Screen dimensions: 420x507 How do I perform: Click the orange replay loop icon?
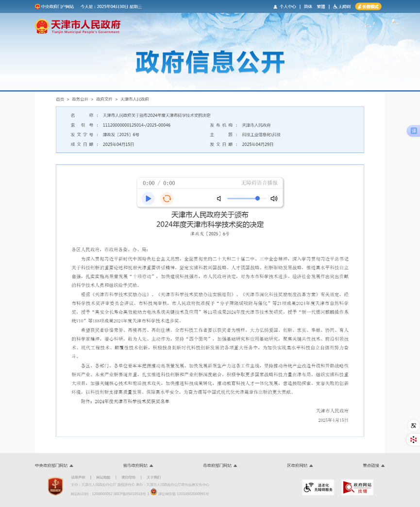click(167, 198)
